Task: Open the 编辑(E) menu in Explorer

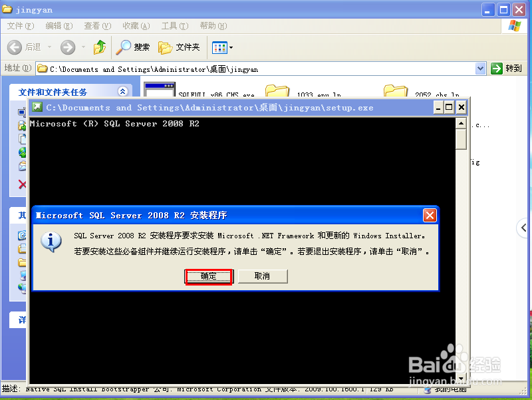Action: click(x=59, y=26)
